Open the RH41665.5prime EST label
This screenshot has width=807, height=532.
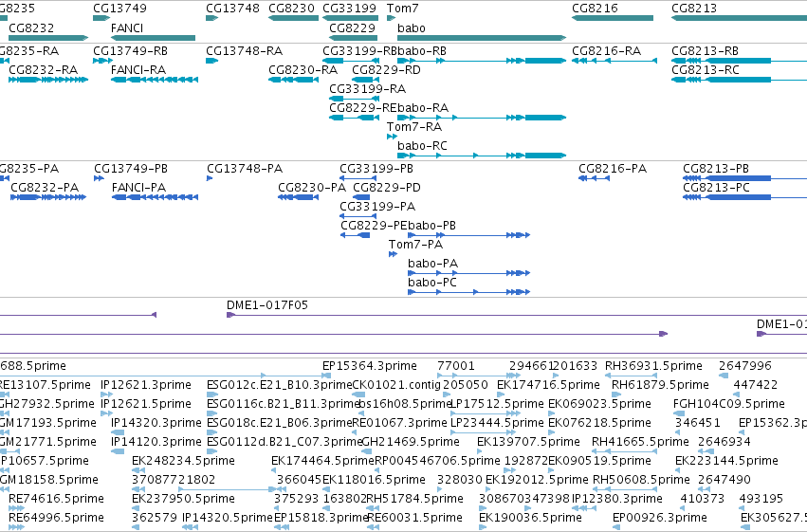pyautogui.click(x=640, y=442)
